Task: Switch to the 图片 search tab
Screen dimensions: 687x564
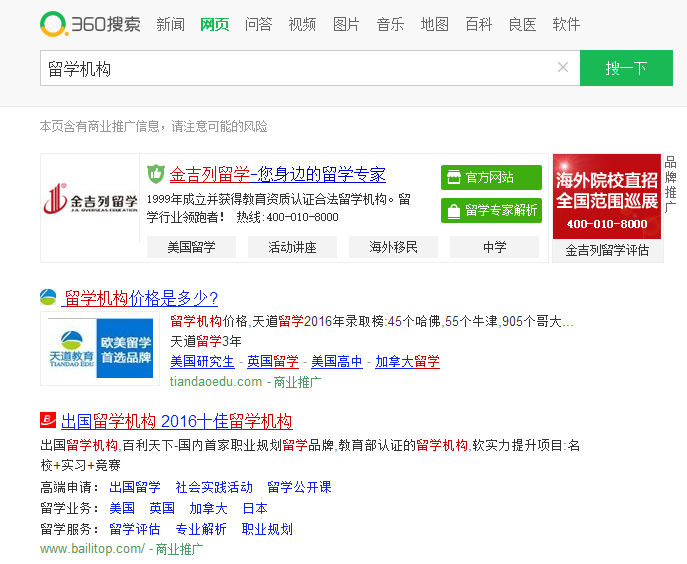Action: (346, 24)
